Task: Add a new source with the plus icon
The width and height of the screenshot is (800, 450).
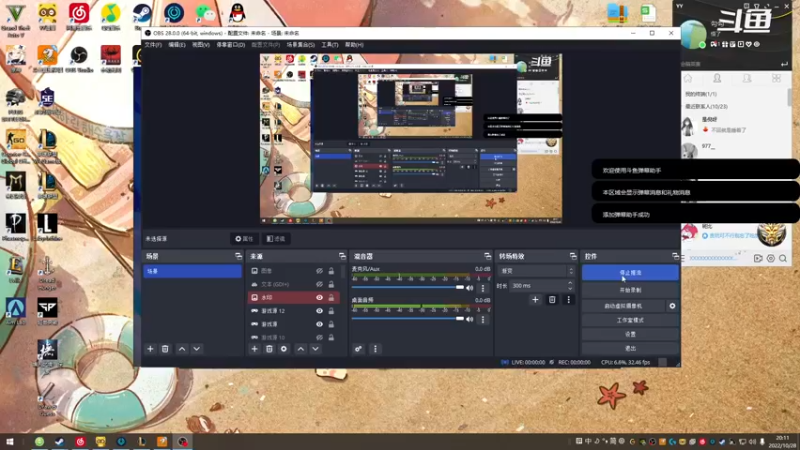Action: click(254, 349)
